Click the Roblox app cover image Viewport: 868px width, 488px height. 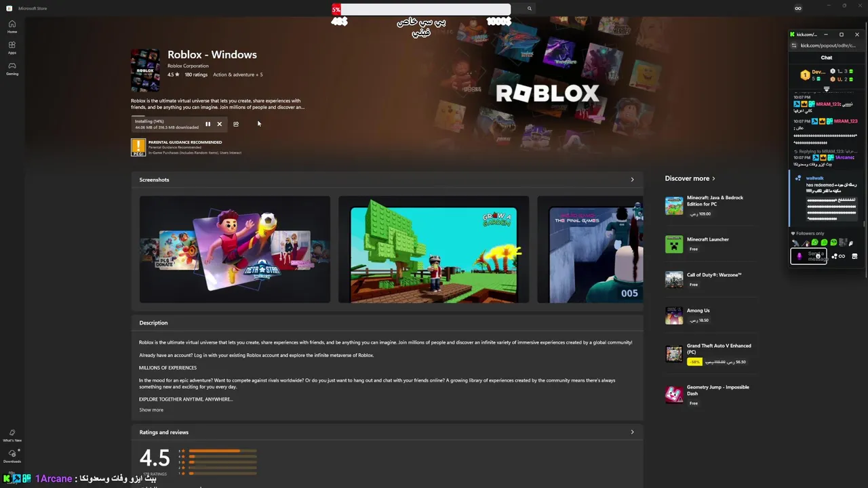pyautogui.click(x=145, y=70)
